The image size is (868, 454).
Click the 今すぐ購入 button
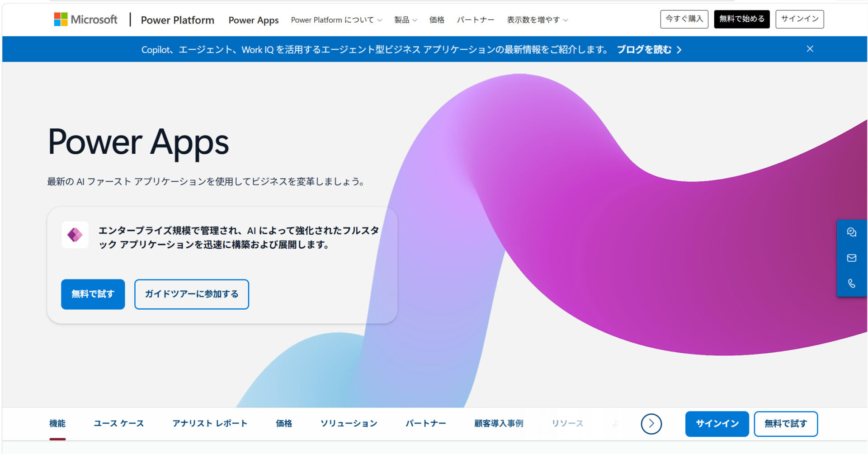(684, 19)
